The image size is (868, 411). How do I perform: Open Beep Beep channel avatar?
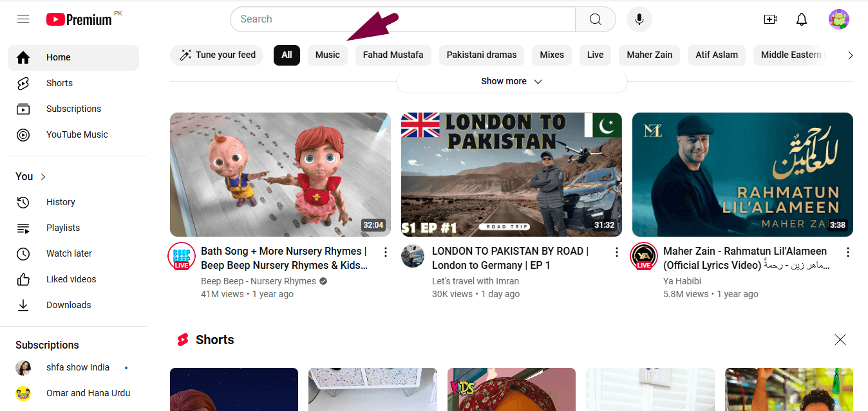pyautogui.click(x=182, y=256)
